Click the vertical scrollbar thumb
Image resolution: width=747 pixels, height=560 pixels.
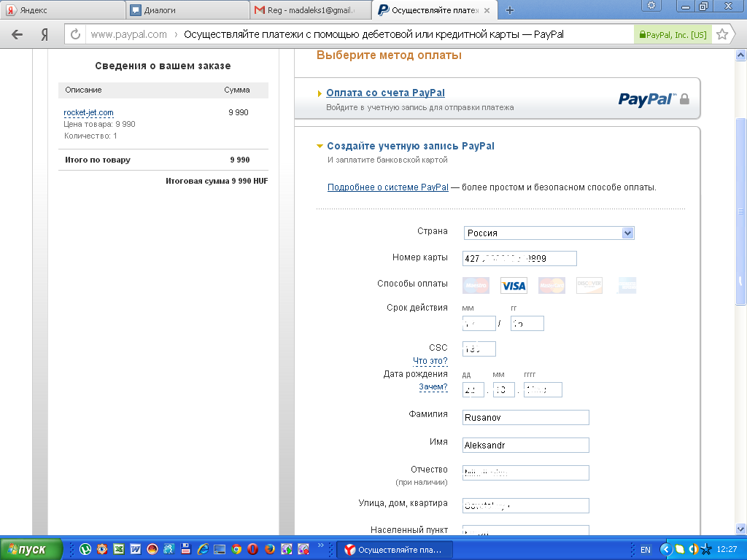click(x=741, y=211)
